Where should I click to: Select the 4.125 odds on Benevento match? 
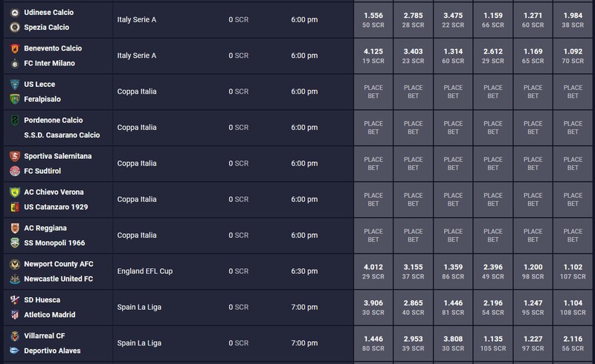pyautogui.click(x=373, y=56)
